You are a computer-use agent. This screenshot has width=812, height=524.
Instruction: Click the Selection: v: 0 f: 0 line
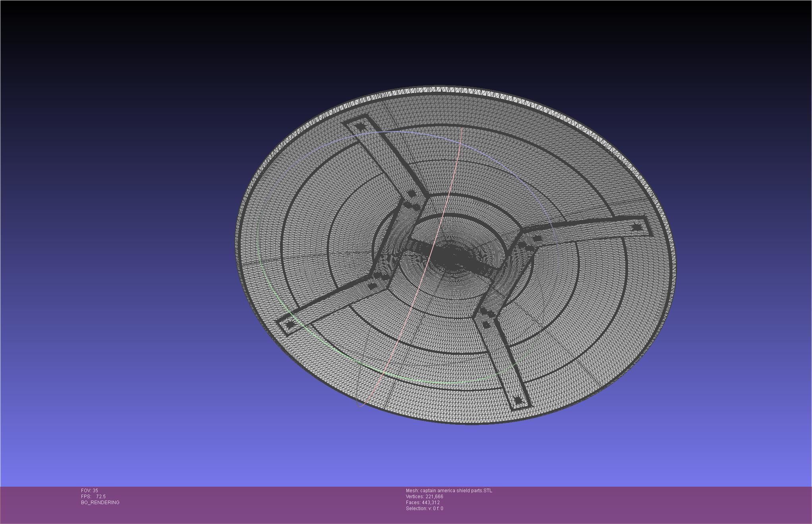(425, 509)
